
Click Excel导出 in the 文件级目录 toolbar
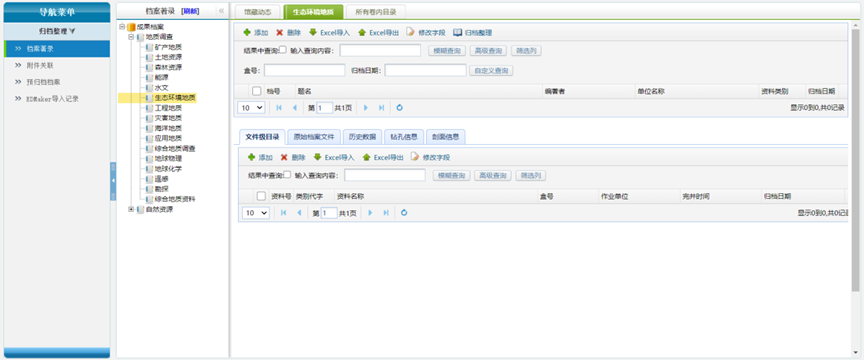tap(383, 157)
